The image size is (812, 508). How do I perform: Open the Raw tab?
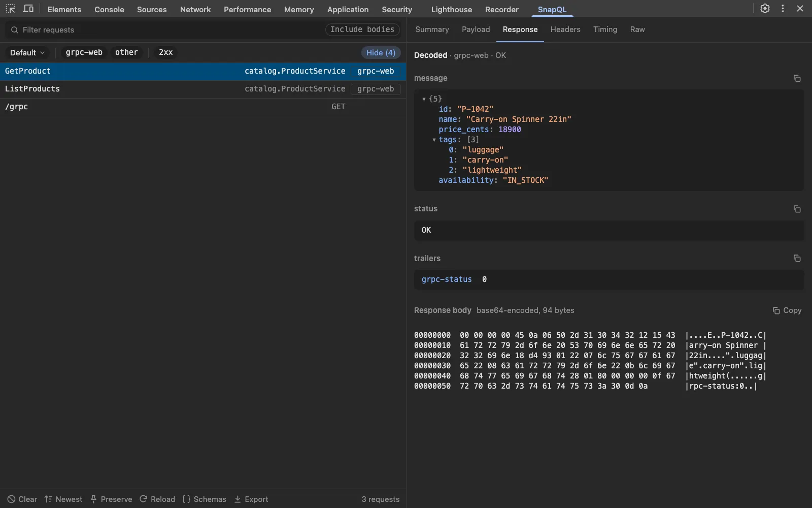pos(637,29)
